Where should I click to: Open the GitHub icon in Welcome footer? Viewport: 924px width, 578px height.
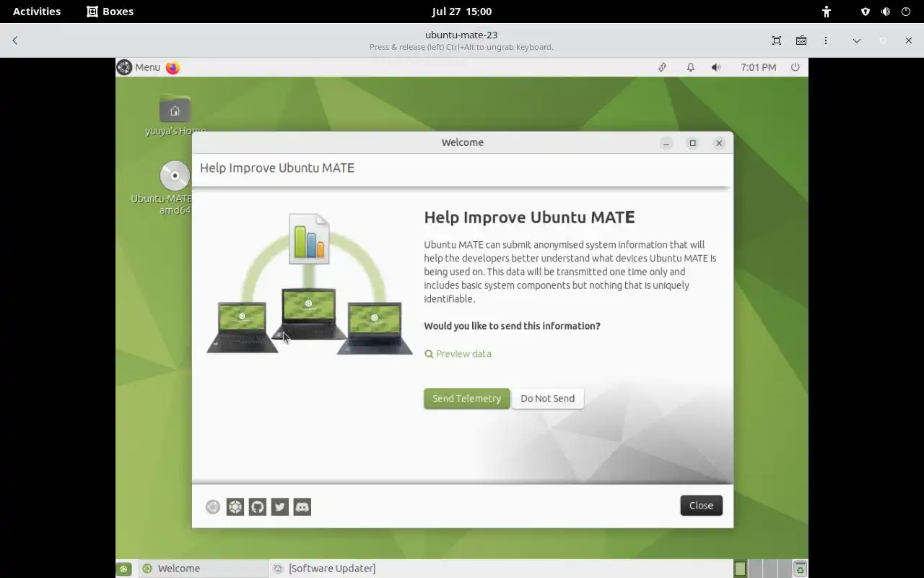(x=258, y=507)
